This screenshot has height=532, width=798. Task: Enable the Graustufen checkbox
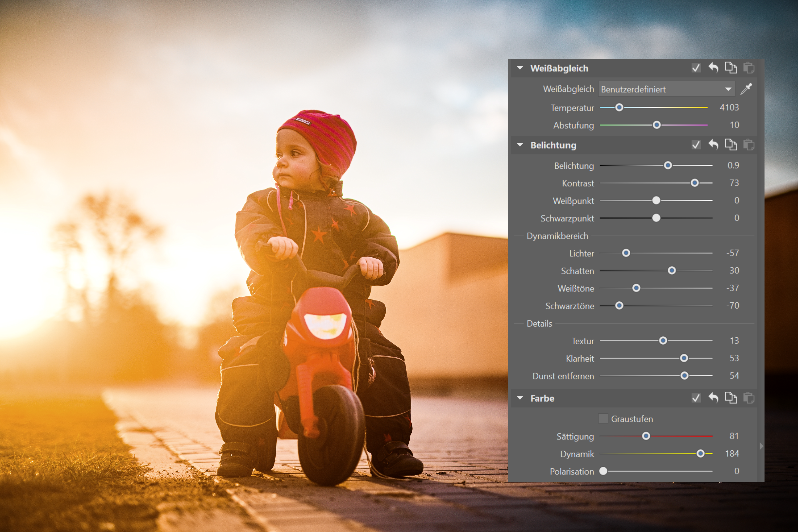(603, 418)
